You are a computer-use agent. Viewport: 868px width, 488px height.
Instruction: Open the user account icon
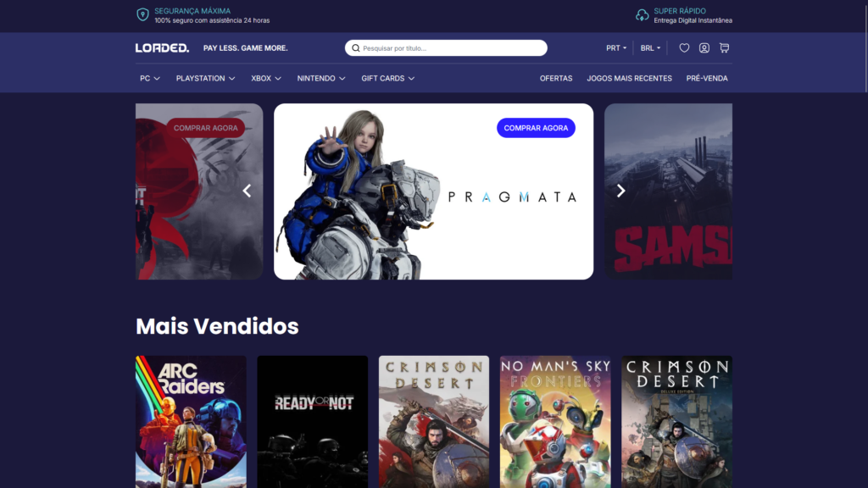[704, 48]
